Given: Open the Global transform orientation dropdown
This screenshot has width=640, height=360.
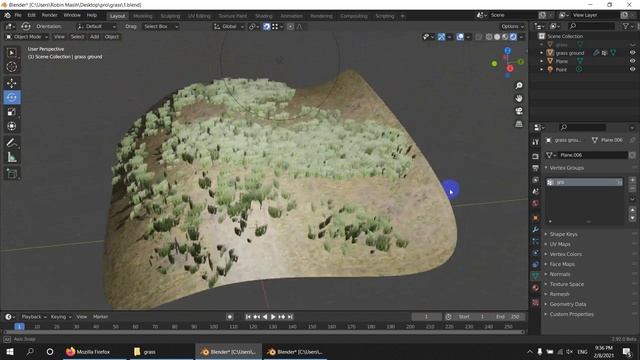Looking at the screenshot, I should (229, 27).
